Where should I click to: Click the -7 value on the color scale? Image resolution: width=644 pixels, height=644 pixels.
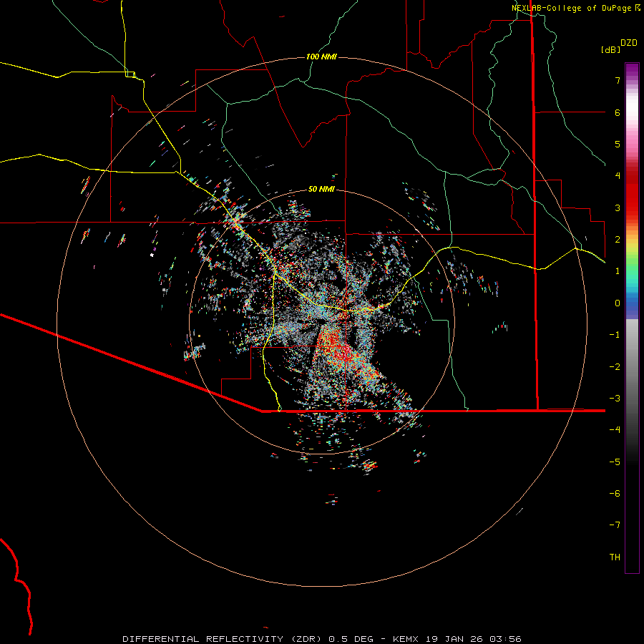pyautogui.click(x=615, y=525)
